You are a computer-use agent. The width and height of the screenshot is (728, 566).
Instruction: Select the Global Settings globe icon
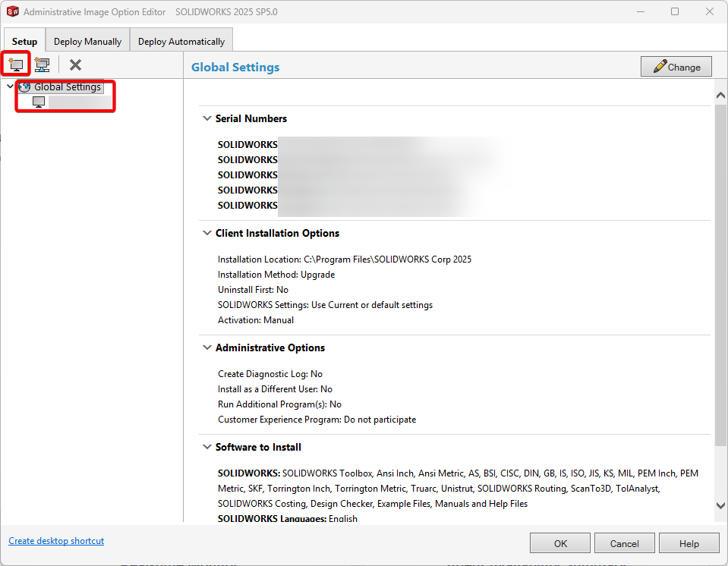[24, 86]
